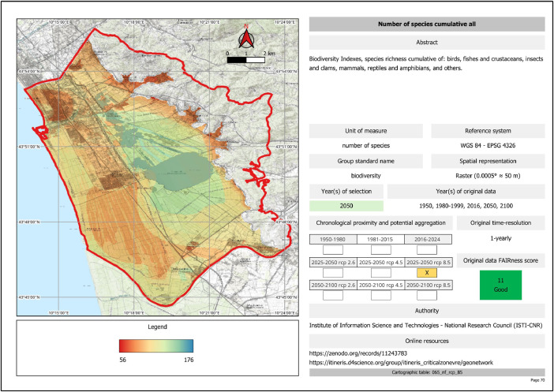
Task: Click the 'Legend' title
Action: pyautogui.click(x=157, y=327)
